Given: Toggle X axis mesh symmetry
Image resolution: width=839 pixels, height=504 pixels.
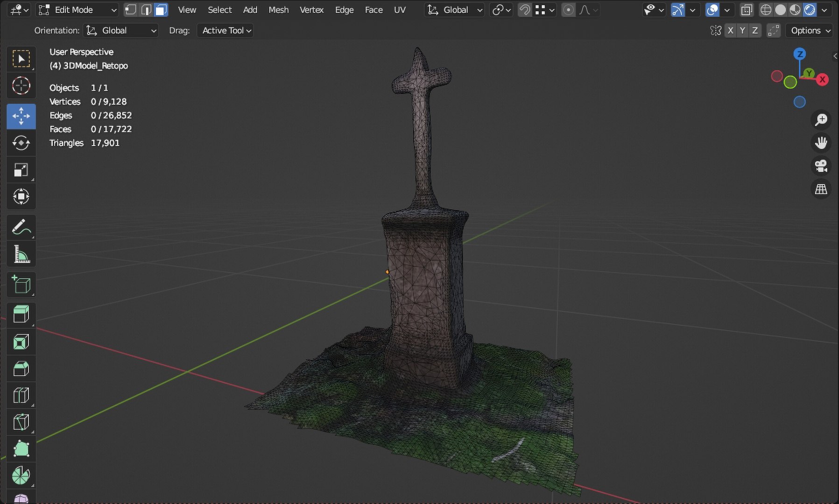Looking at the screenshot, I should [x=731, y=30].
